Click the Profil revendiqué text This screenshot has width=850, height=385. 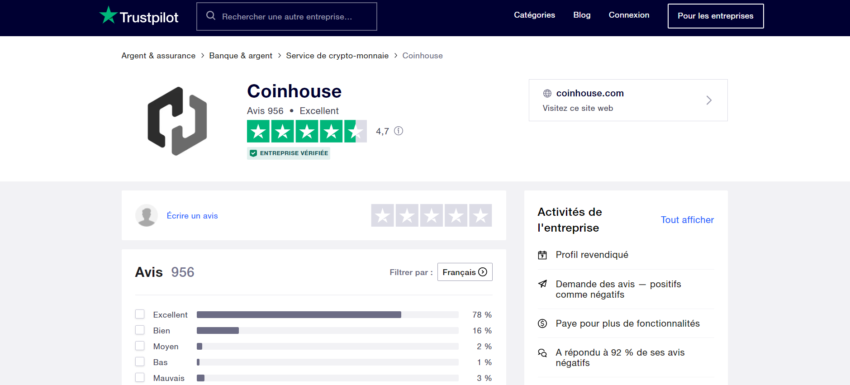592,255
